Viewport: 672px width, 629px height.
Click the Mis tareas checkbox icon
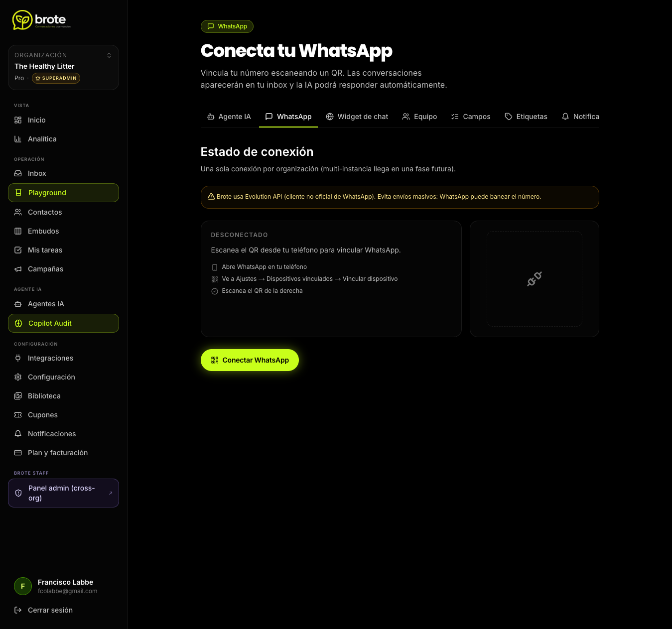[x=18, y=250]
